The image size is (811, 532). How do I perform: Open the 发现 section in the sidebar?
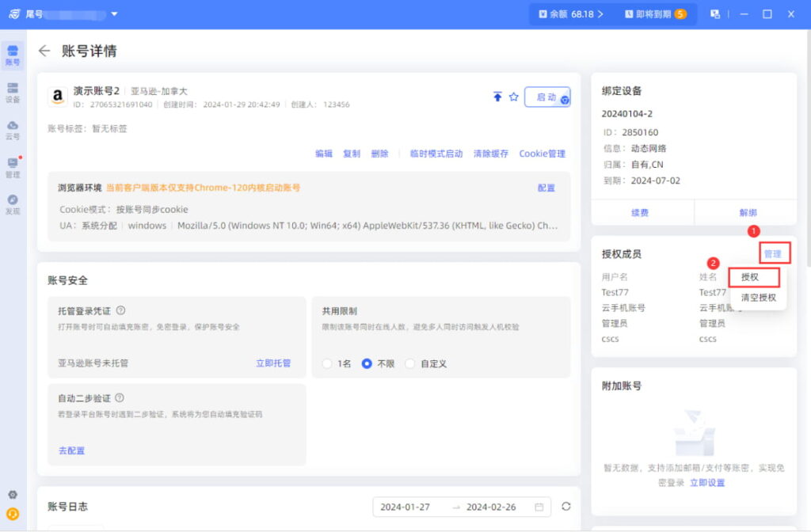pos(12,200)
